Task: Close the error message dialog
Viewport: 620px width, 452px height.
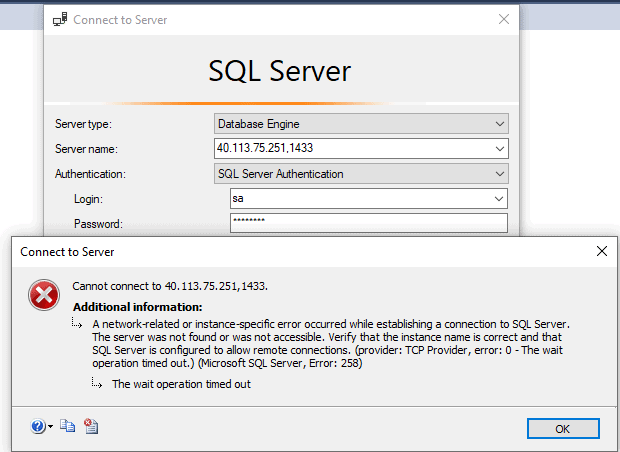Action: [x=602, y=251]
